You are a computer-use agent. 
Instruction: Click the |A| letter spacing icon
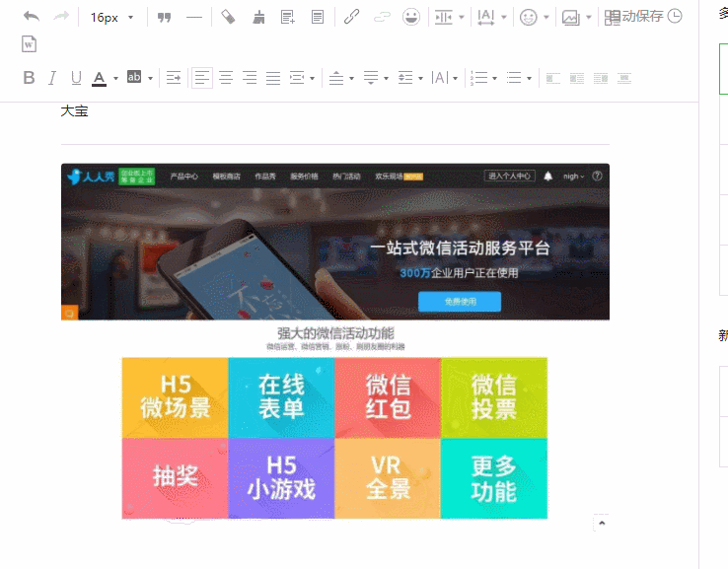tap(440, 78)
